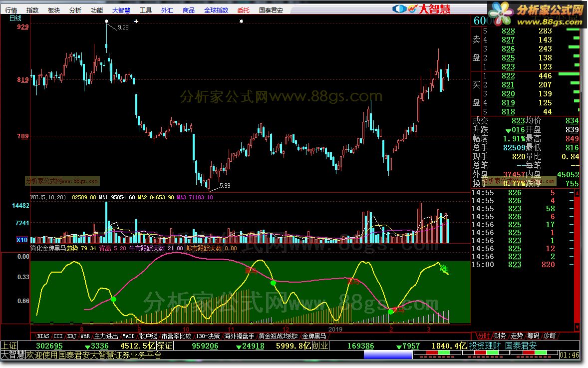Screen dimensions: 588x368
Task: Click the 01:46 clock in status bar
Action: click(x=569, y=355)
